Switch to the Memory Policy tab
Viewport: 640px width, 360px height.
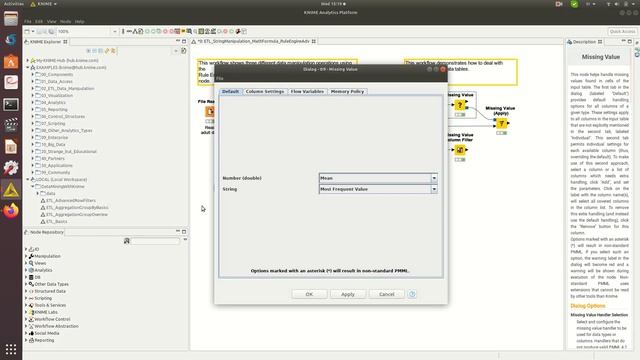click(347, 91)
